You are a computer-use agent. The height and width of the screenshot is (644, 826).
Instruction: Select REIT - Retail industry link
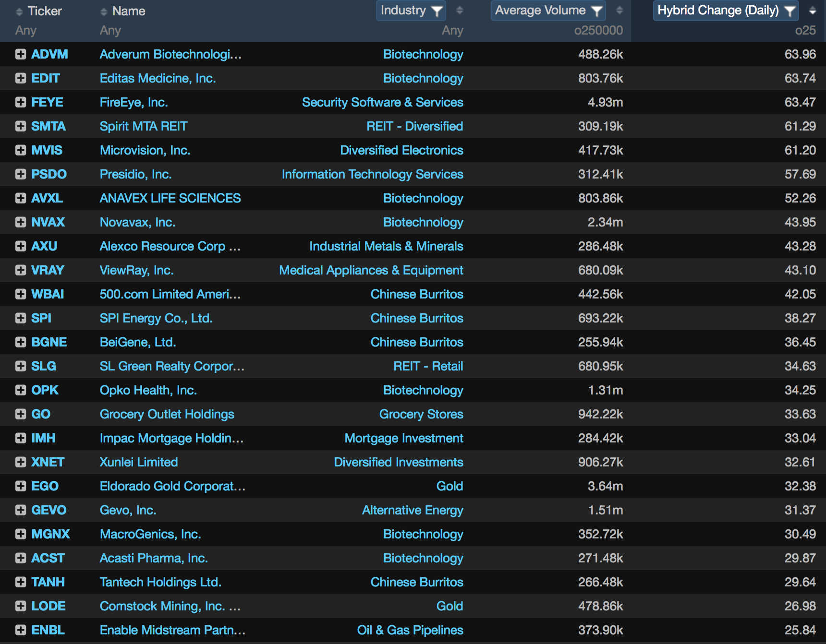(x=428, y=366)
